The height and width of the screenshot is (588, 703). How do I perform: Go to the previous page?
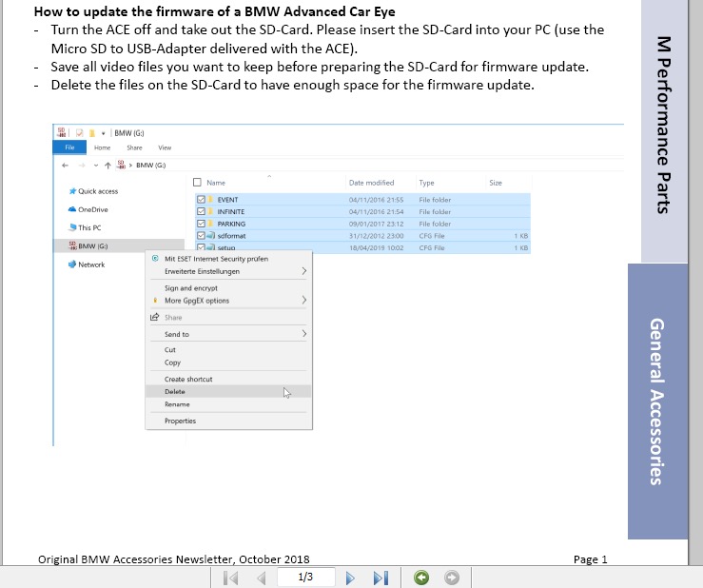[x=262, y=578]
